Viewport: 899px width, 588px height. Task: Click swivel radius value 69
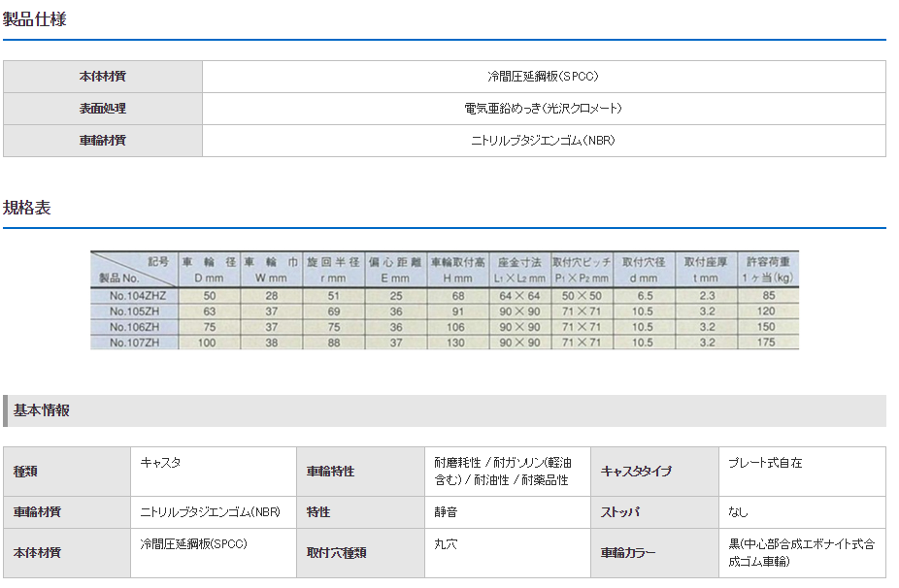click(x=334, y=311)
